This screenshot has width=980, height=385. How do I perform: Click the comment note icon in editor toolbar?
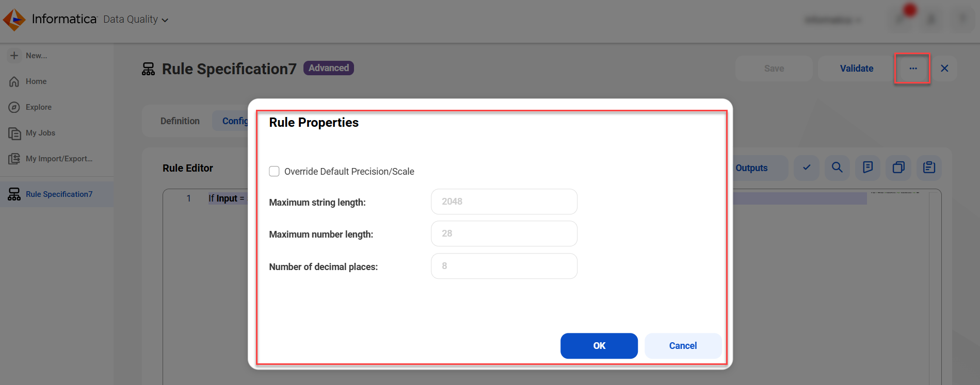pos(867,168)
